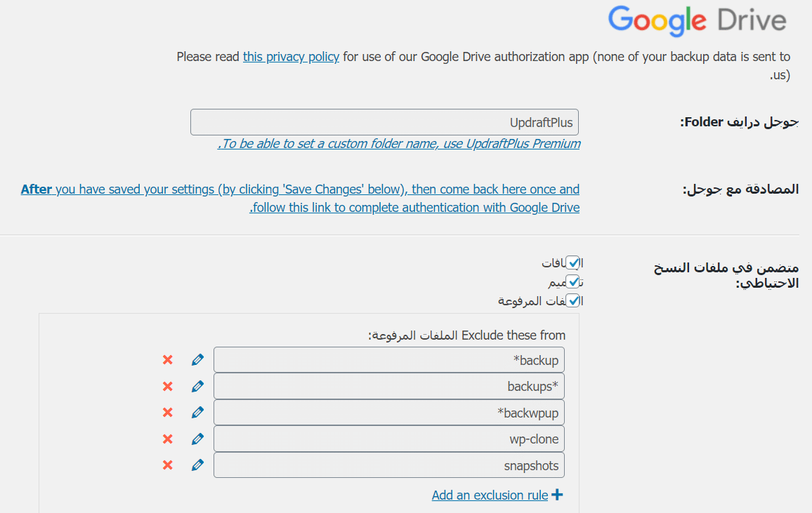This screenshot has width=812, height=513.
Task: Uncheck the plugins (إضافات) backup checkbox
Action: tap(573, 262)
